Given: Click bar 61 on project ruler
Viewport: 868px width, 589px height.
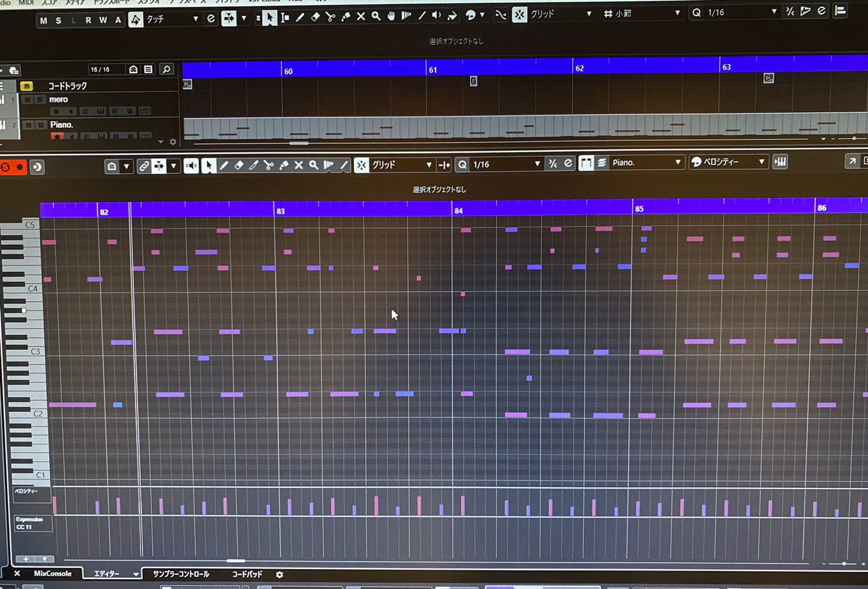Looking at the screenshot, I should pos(433,70).
